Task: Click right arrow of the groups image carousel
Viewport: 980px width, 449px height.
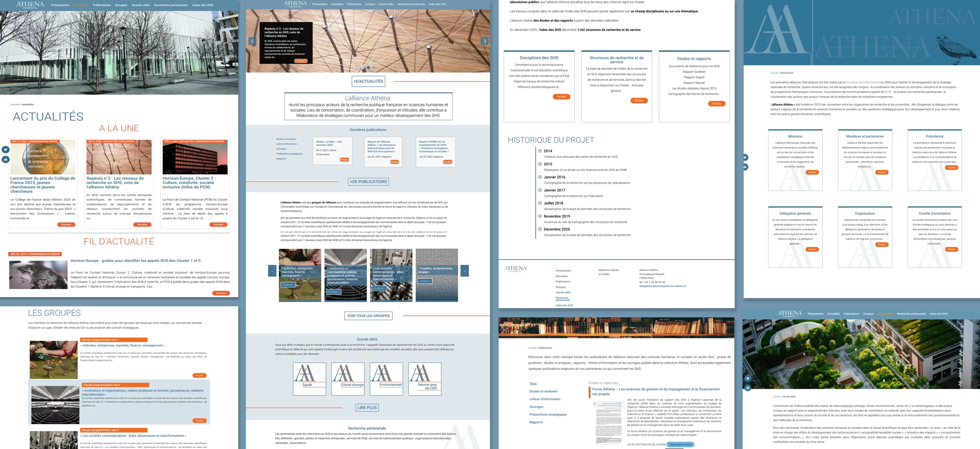Action: click(x=464, y=271)
